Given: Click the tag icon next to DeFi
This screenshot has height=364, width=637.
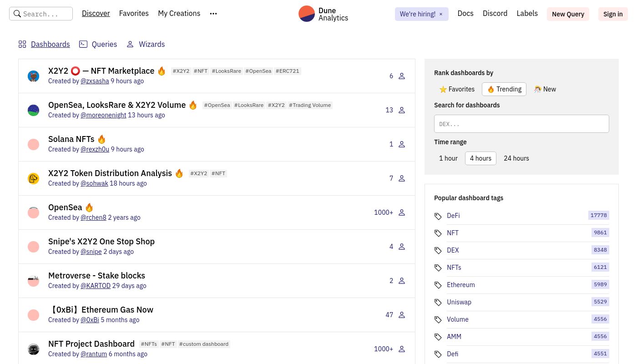Looking at the screenshot, I should [x=438, y=216].
